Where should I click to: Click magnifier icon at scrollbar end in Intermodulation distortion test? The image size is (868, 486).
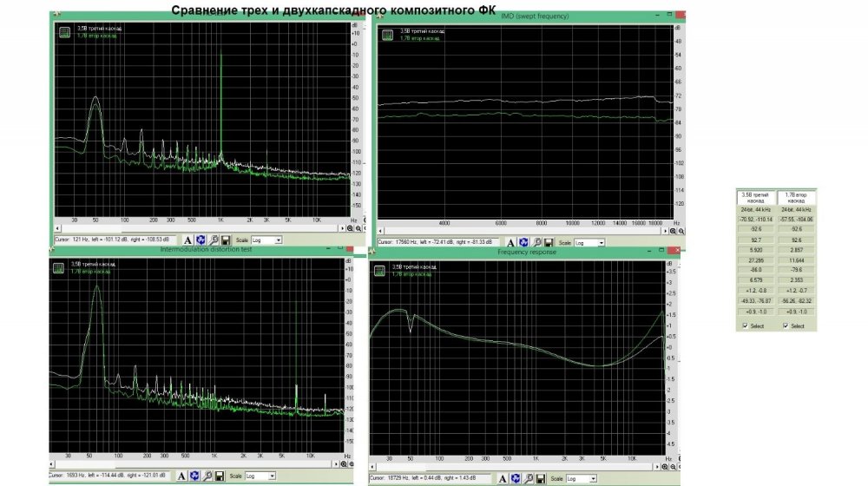coord(344,463)
